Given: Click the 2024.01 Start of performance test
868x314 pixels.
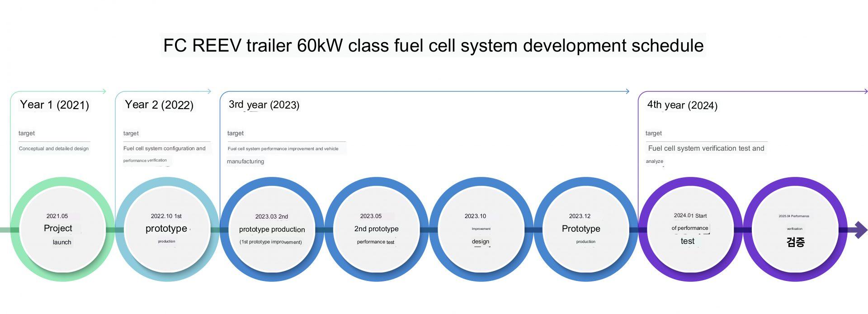Looking at the screenshot, I should tap(690, 229).
